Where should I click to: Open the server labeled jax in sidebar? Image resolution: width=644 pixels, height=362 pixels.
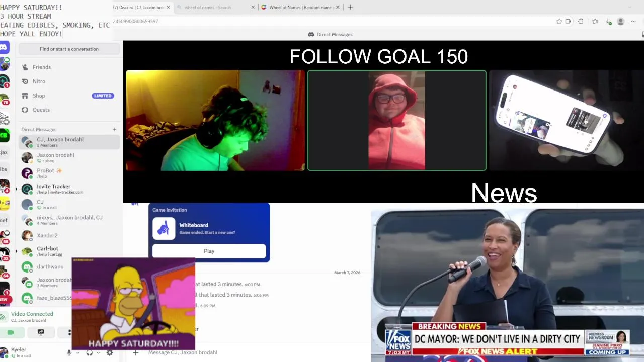[x=4, y=152]
